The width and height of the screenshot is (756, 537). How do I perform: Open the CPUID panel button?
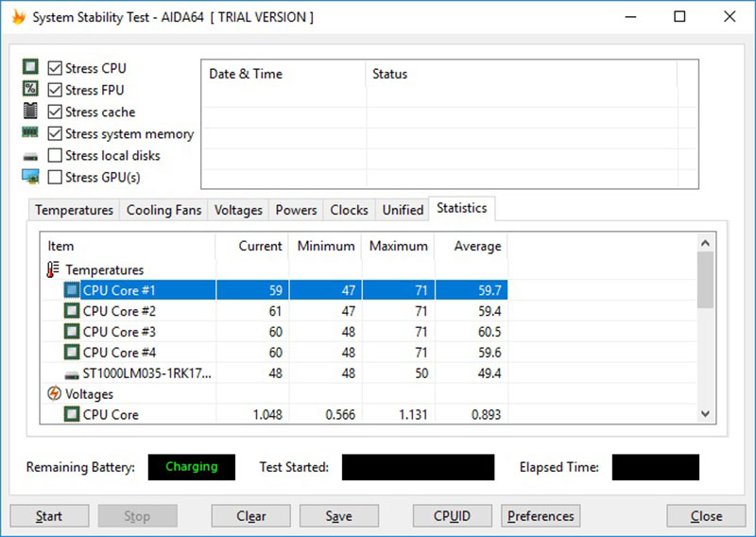[453, 516]
